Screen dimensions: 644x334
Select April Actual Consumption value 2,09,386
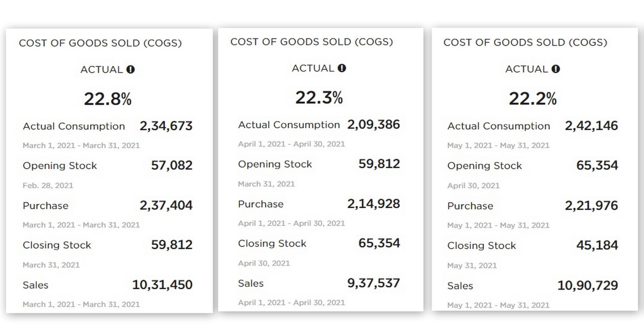click(374, 125)
